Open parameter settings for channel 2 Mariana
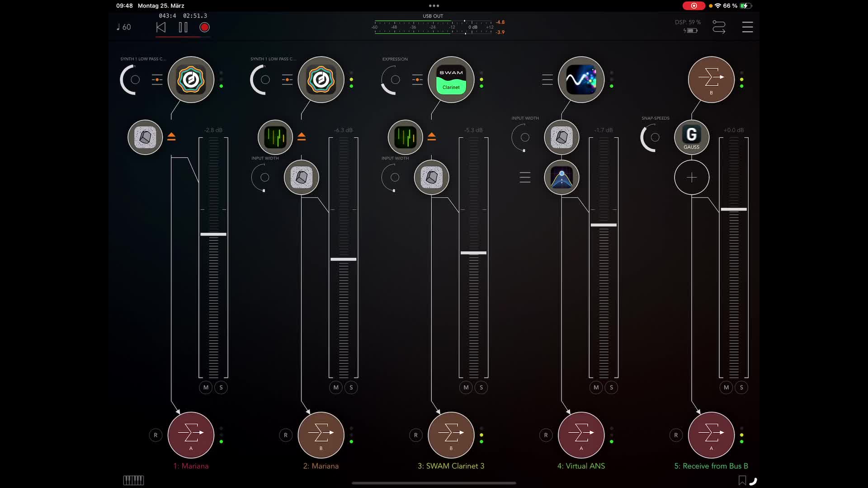This screenshot has height=488, width=868. [287, 80]
